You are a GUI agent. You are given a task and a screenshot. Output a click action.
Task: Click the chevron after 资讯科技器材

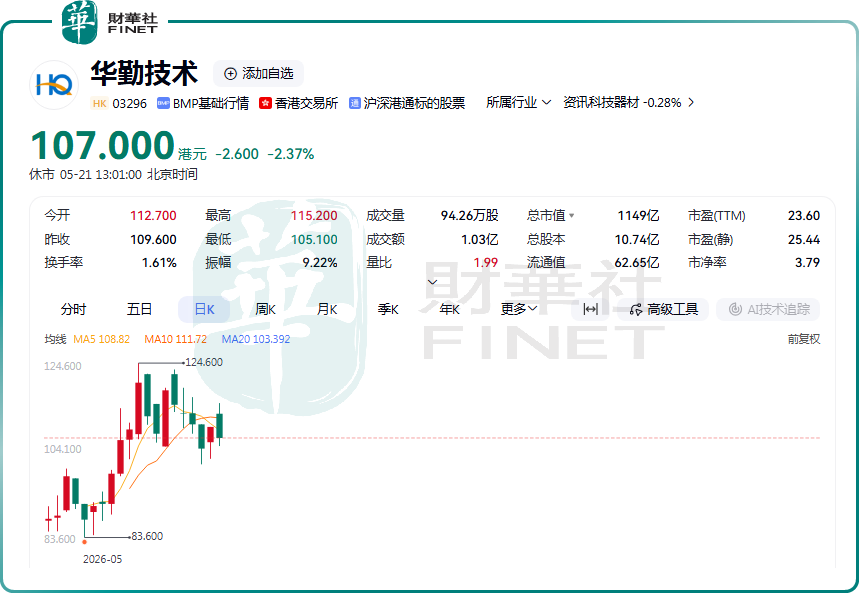pos(691,102)
